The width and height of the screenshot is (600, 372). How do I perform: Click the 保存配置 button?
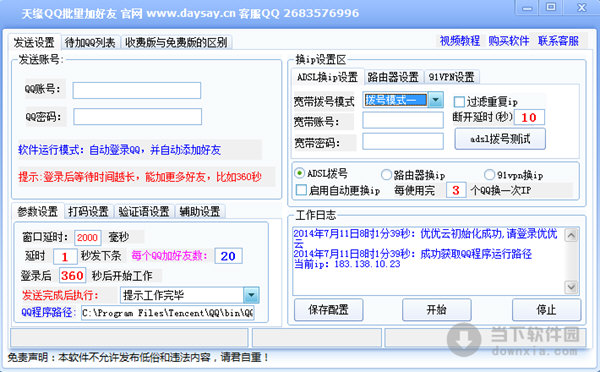(x=328, y=310)
